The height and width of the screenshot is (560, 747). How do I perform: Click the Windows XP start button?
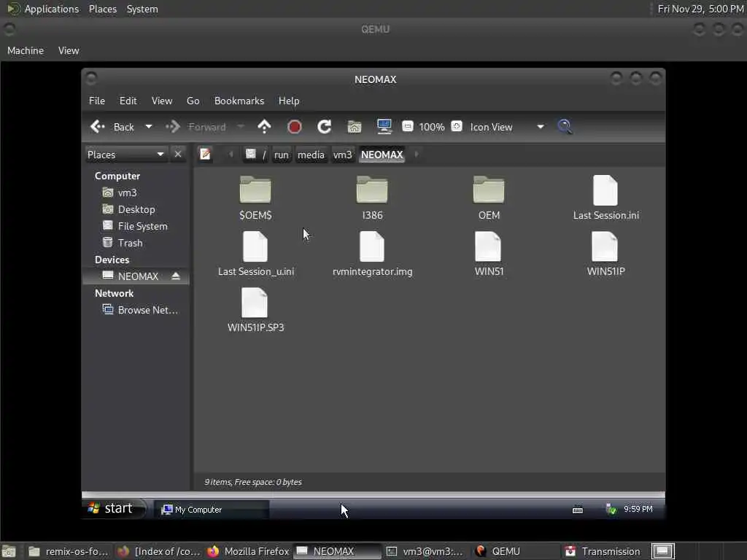click(x=114, y=508)
